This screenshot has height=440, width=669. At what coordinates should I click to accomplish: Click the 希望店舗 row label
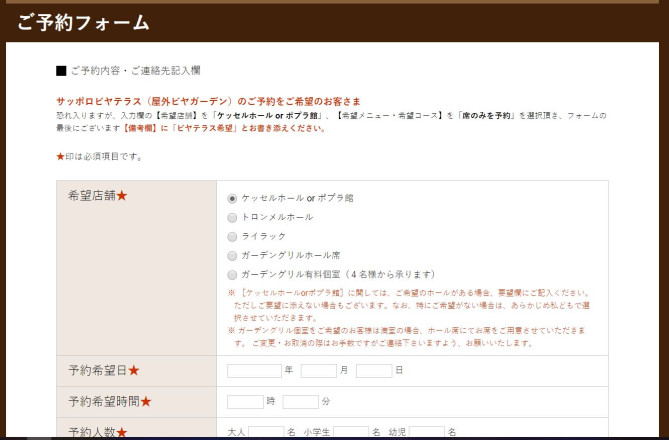(98, 196)
